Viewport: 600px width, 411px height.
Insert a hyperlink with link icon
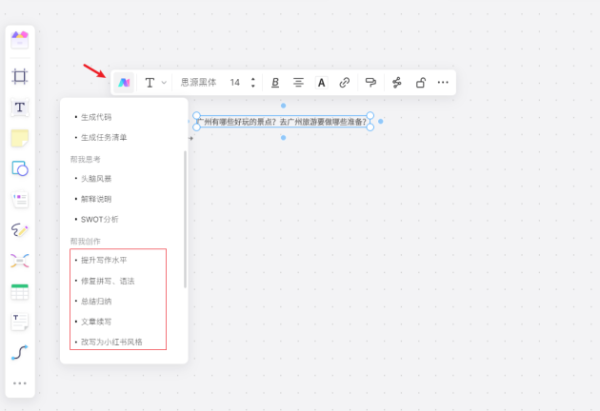345,83
